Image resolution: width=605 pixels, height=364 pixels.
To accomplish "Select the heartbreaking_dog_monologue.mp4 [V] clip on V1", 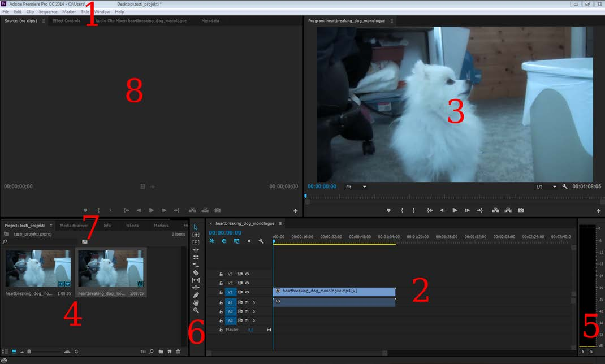I will coord(334,292).
